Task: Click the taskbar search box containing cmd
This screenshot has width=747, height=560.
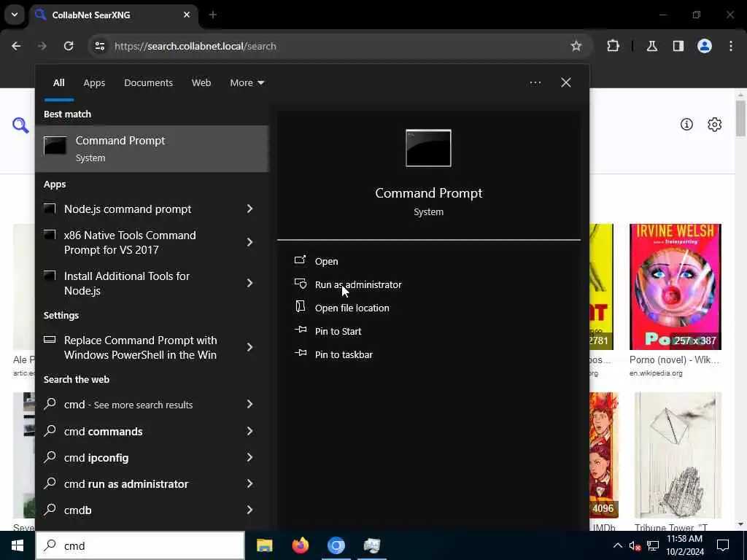Action: pyautogui.click(x=141, y=545)
